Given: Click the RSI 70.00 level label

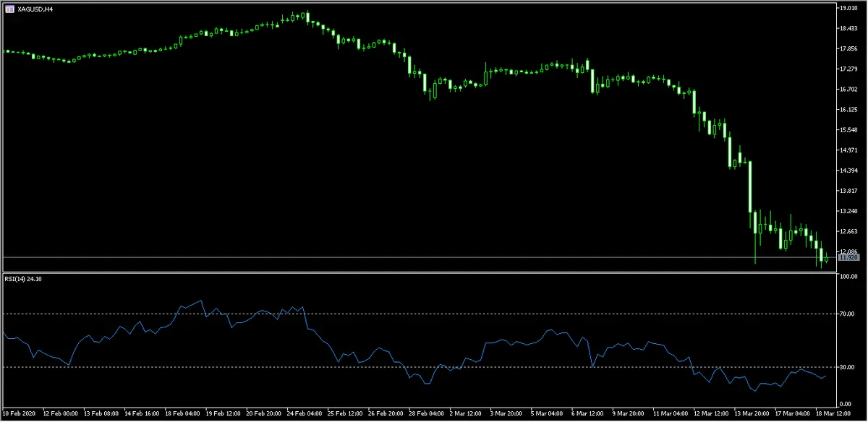Looking at the screenshot, I should click(x=848, y=314).
